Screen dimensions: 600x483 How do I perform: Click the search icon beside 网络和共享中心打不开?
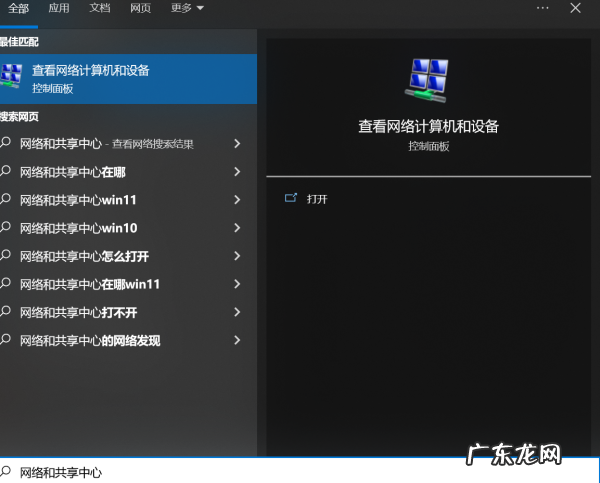pos(6,312)
